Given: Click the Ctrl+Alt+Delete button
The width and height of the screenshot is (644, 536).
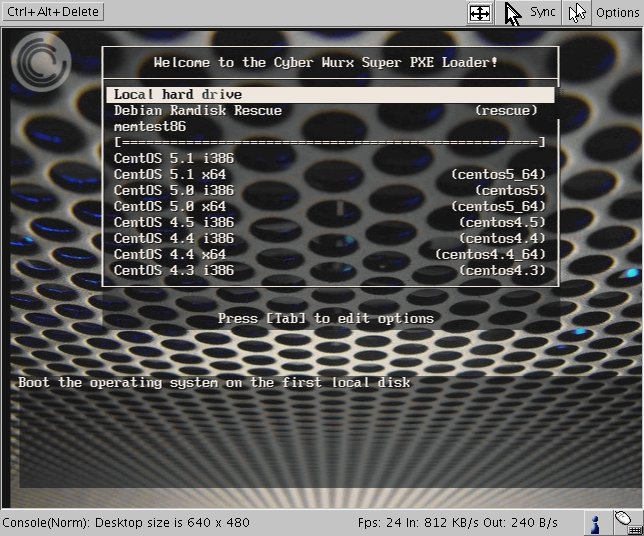Looking at the screenshot, I should (53, 12).
